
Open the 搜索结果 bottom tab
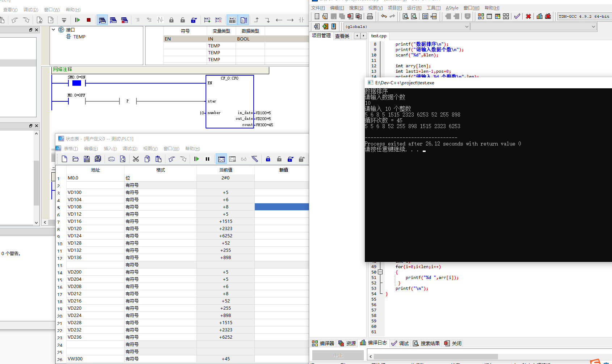pos(426,343)
